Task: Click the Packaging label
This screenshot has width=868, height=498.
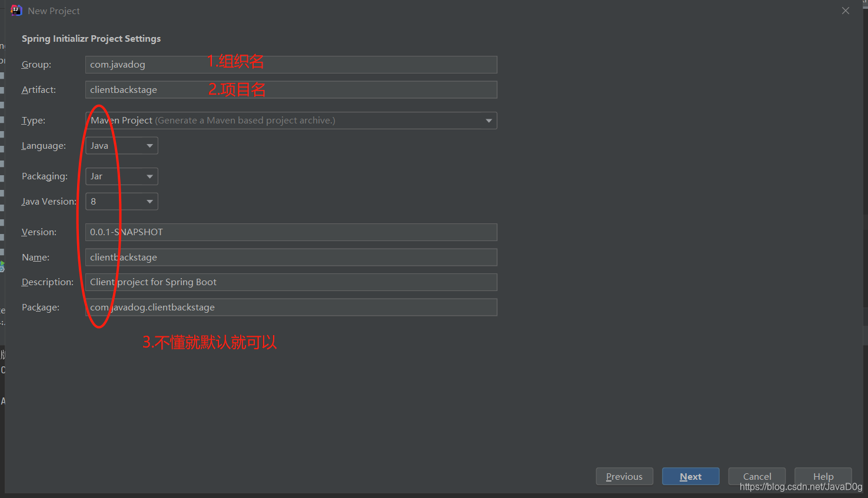Action: pyautogui.click(x=45, y=176)
